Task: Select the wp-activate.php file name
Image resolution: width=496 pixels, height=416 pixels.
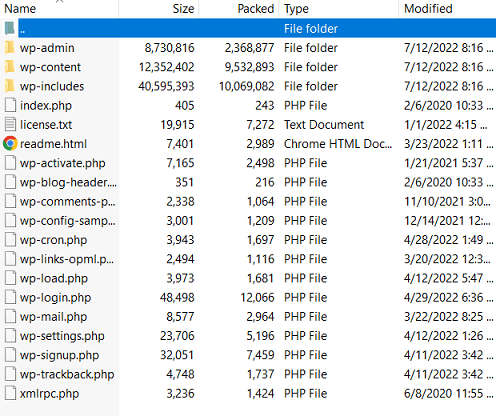Action: coord(62,163)
